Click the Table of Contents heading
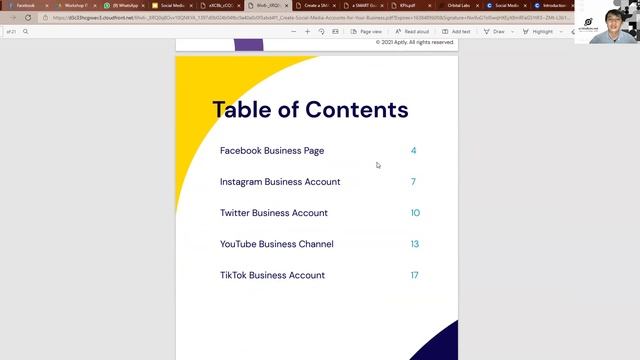Image resolution: width=640 pixels, height=360 pixels. [x=310, y=109]
